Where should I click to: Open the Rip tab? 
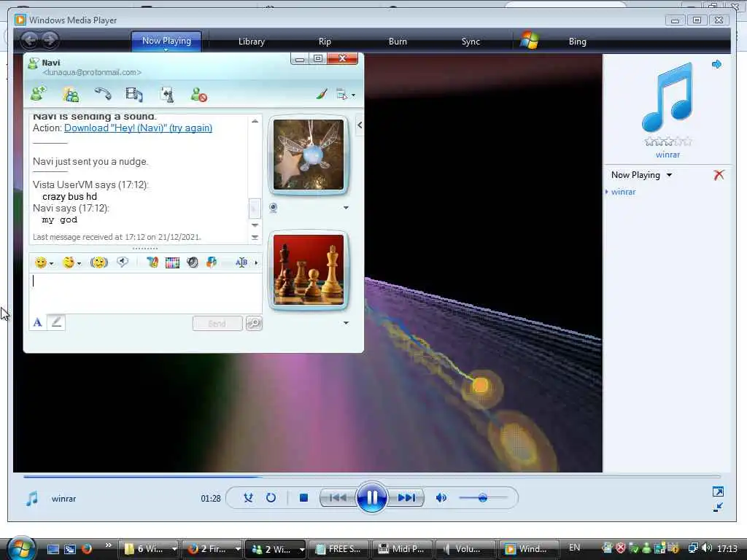[325, 42]
